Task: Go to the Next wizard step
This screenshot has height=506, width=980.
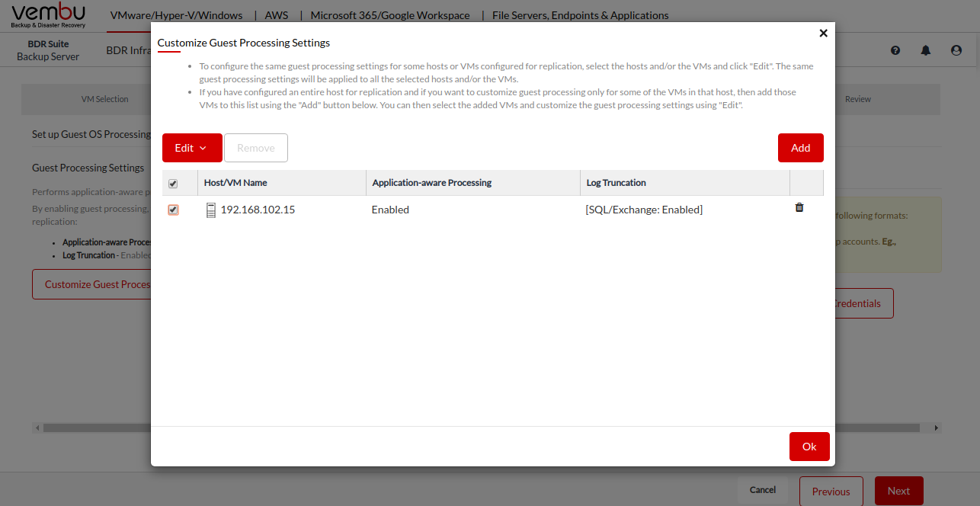Action: [898, 492]
